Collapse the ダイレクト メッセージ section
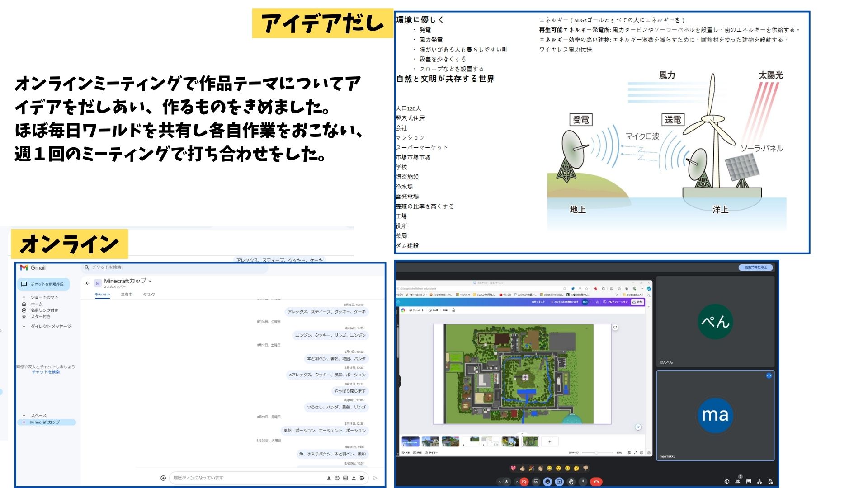 coord(24,326)
